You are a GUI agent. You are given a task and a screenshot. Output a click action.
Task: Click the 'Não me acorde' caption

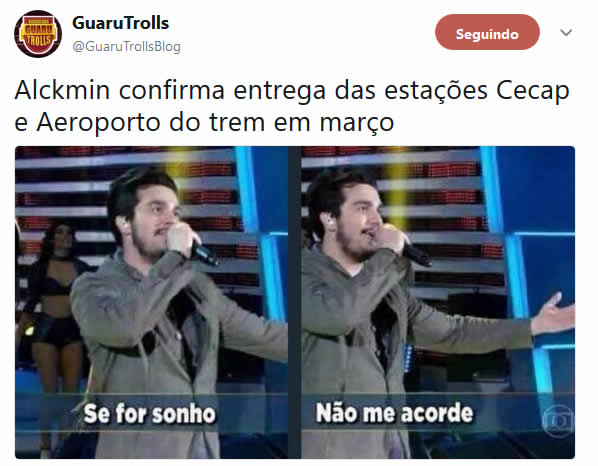tap(394, 413)
